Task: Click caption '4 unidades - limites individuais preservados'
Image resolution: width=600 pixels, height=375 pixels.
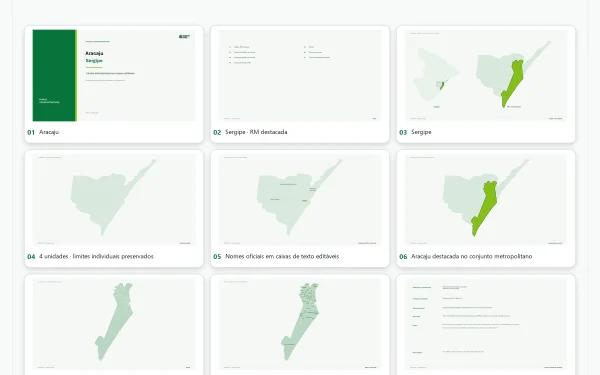Action: point(96,256)
